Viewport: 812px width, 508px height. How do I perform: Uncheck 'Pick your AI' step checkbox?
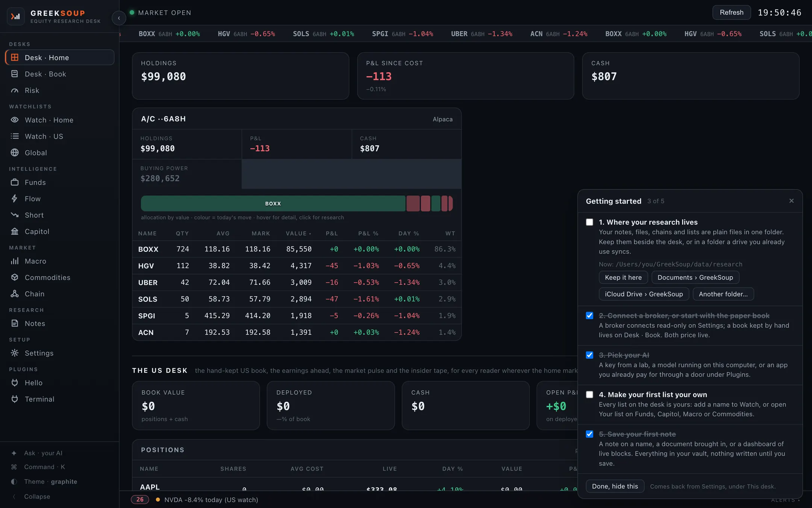click(589, 355)
